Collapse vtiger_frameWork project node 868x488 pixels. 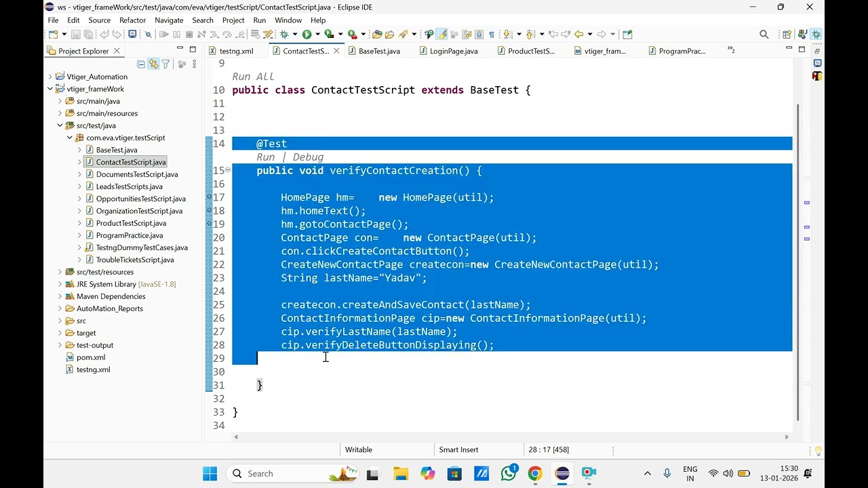point(50,89)
